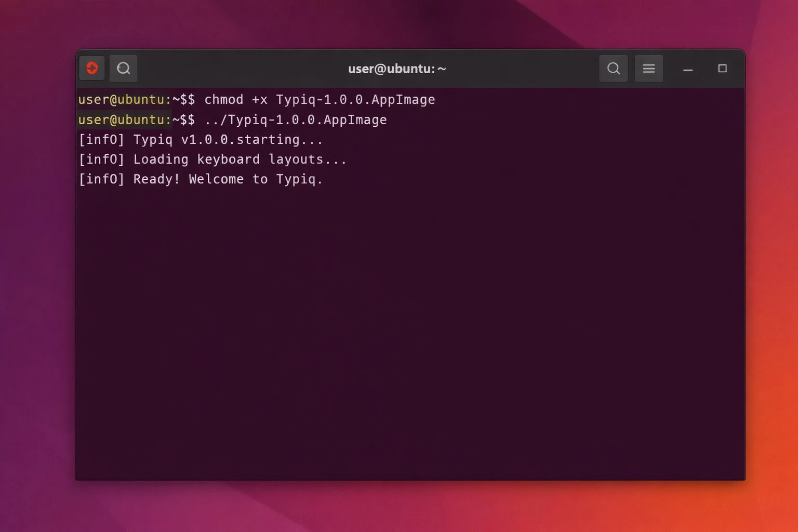Minimize the terminal window
The width and height of the screenshot is (798, 532).
[x=687, y=69]
